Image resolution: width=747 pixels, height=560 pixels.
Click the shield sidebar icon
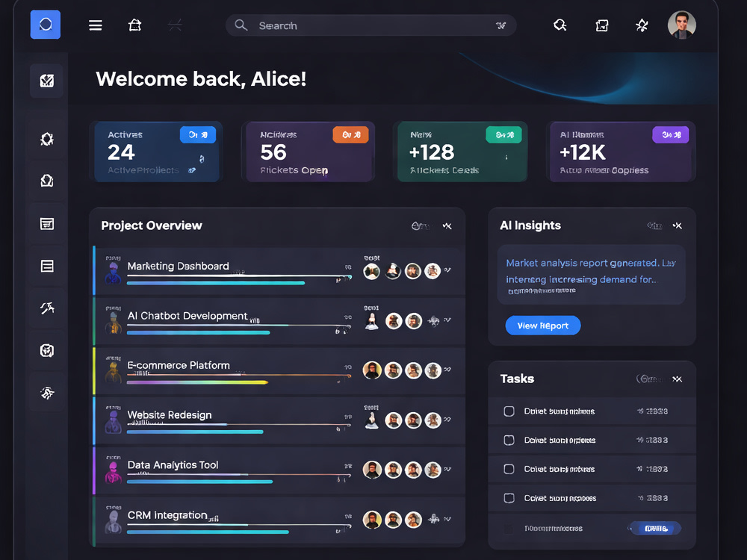[46, 350]
